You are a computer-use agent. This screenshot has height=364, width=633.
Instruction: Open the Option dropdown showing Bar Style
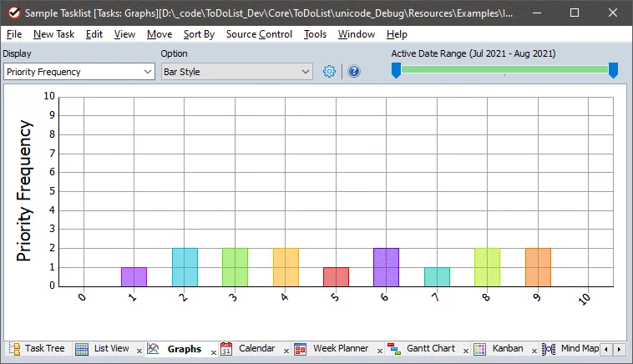(x=305, y=72)
